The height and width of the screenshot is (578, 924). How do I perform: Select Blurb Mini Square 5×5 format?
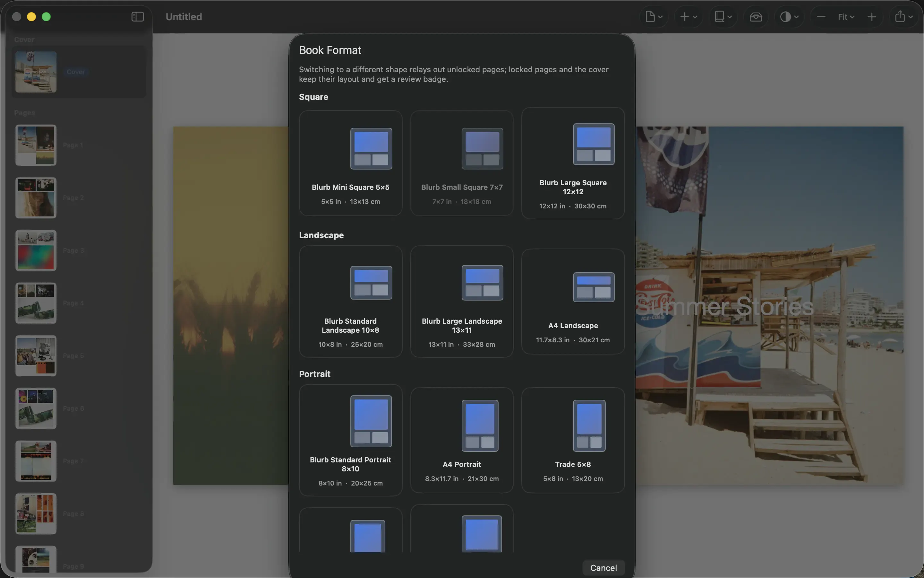tap(350, 163)
